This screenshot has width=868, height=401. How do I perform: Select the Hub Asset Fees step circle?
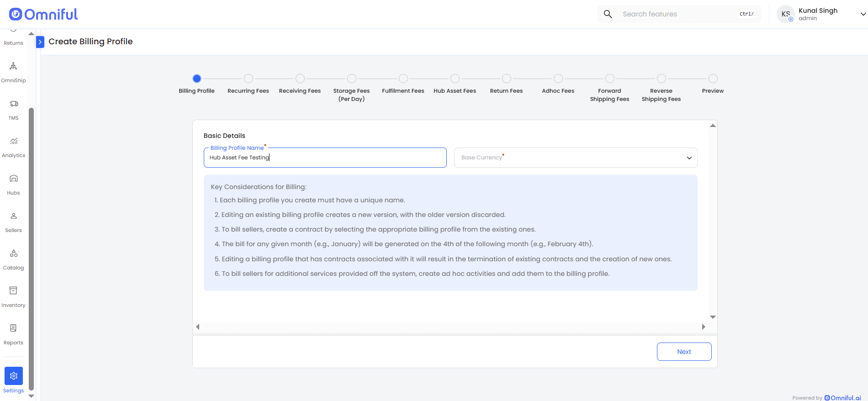point(455,79)
